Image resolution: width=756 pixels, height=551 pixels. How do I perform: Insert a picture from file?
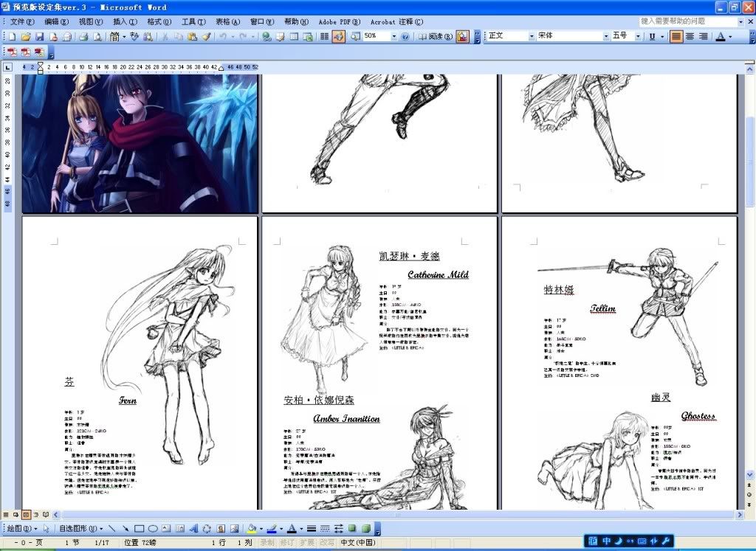[x=234, y=528]
